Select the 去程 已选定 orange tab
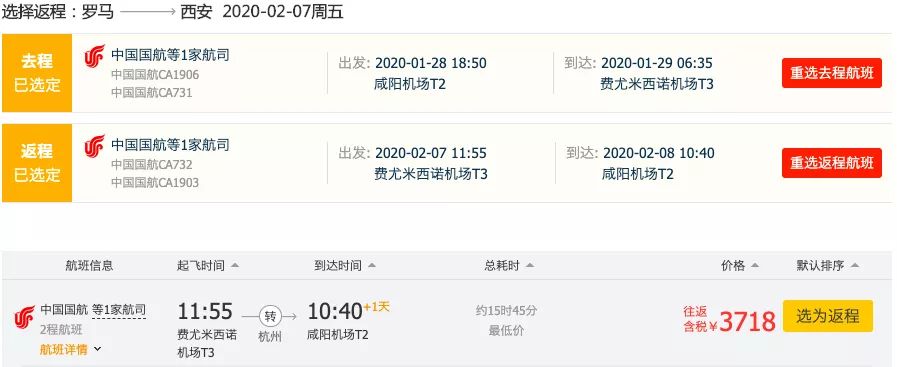The image size is (897, 367). pyautogui.click(x=37, y=73)
